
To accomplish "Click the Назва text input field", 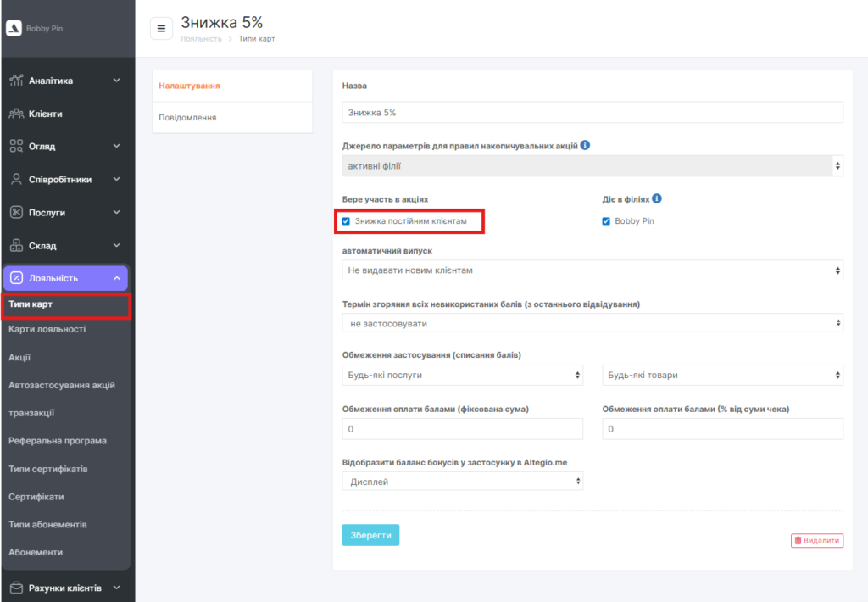I will click(593, 112).
